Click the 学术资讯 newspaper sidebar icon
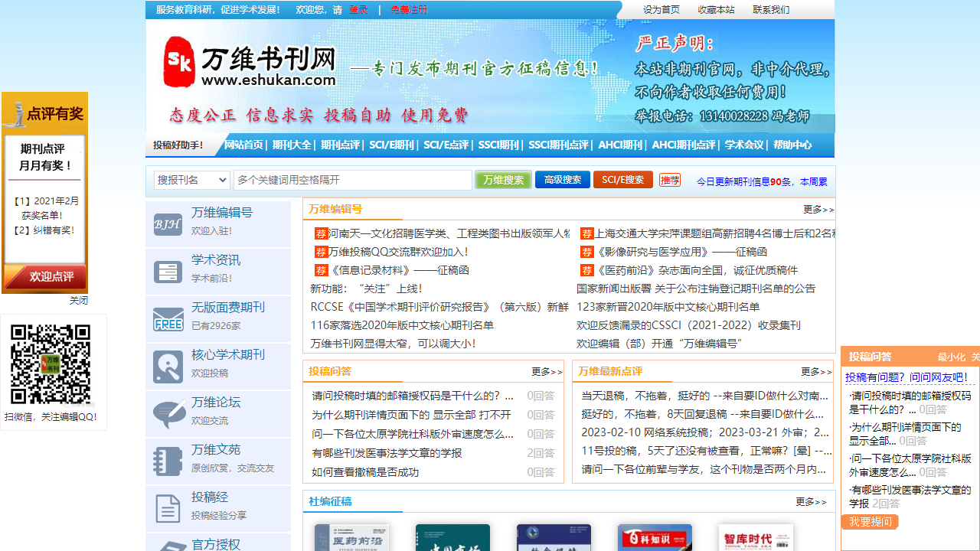The image size is (980, 551). [168, 272]
